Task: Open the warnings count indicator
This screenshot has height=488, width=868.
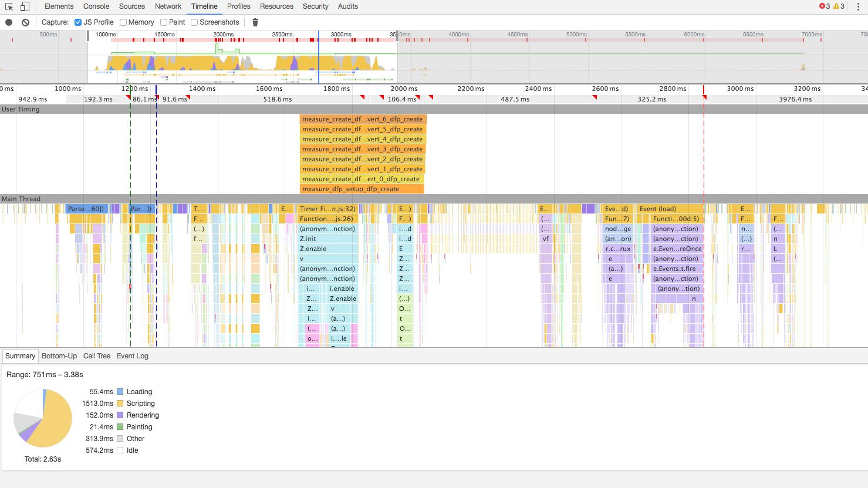Action: click(839, 6)
